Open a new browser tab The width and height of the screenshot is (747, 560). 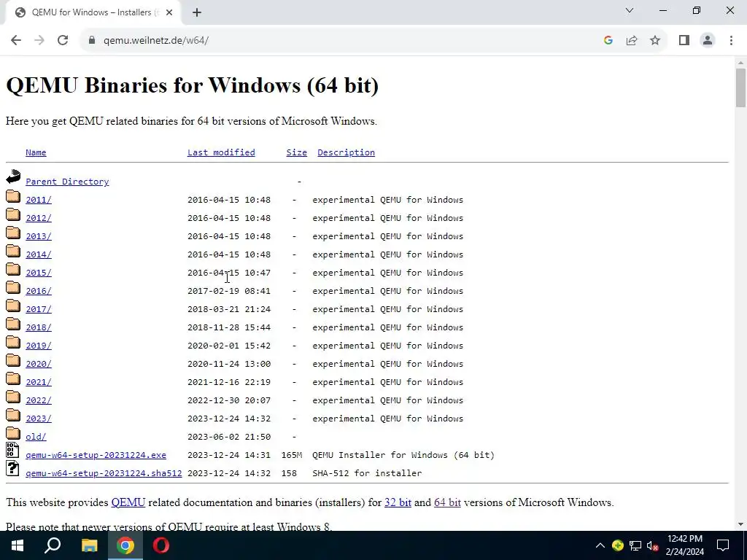197,12
